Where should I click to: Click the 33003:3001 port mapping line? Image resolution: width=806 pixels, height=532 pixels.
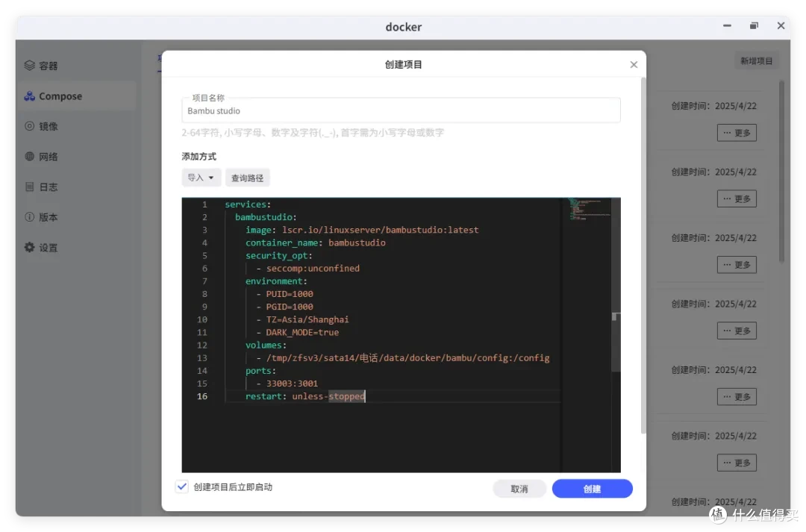pos(287,384)
